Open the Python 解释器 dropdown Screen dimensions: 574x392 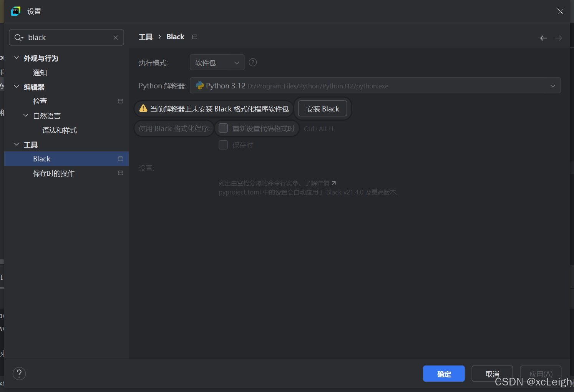point(375,85)
